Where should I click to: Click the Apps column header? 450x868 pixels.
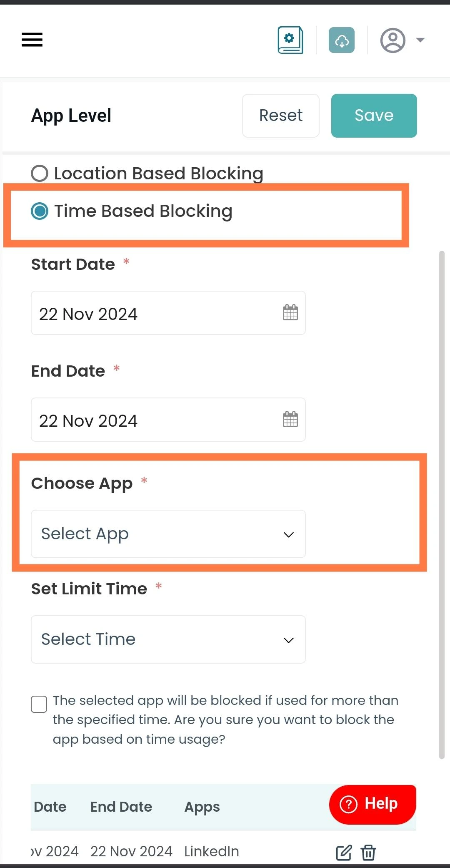pos(202,807)
